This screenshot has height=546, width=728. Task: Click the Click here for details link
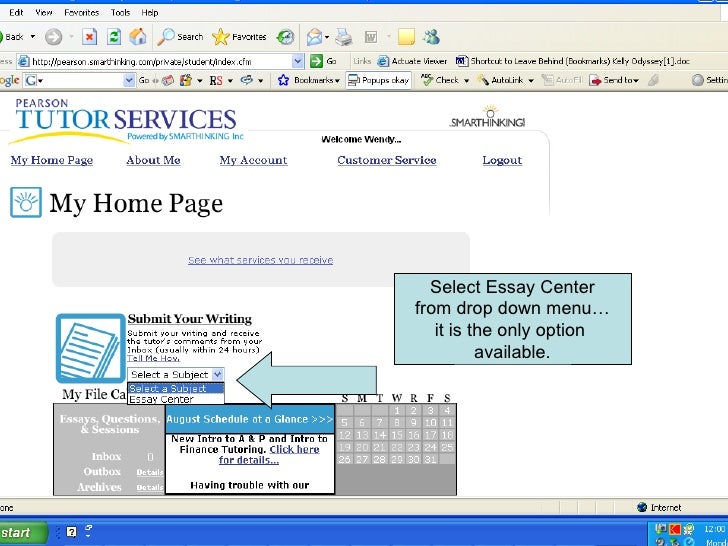point(269,455)
